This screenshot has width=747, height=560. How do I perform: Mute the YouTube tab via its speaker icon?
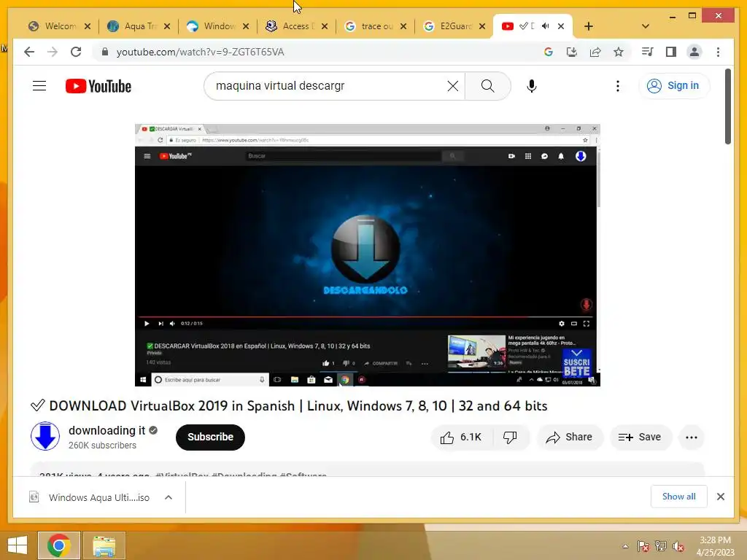(545, 26)
